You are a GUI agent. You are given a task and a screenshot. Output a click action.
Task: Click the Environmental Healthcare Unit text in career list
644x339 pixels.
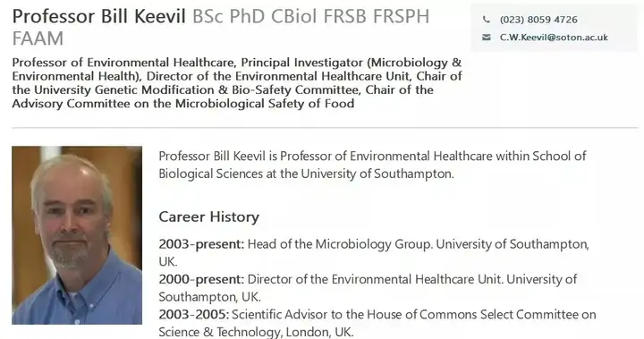click(417, 279)
